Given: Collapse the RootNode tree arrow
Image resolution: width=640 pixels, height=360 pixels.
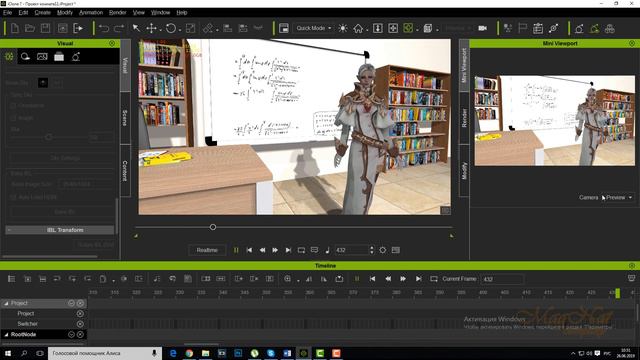Looking at the screenshot, I should click(6, 334).
